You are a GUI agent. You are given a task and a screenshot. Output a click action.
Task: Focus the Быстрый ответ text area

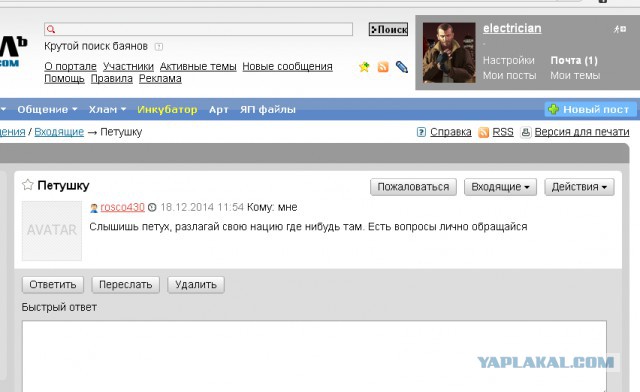(x=314, y=356)
